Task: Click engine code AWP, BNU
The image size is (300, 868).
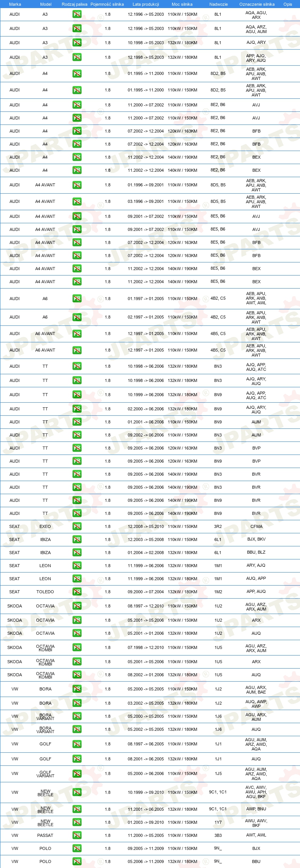Action: click(256, 809)
